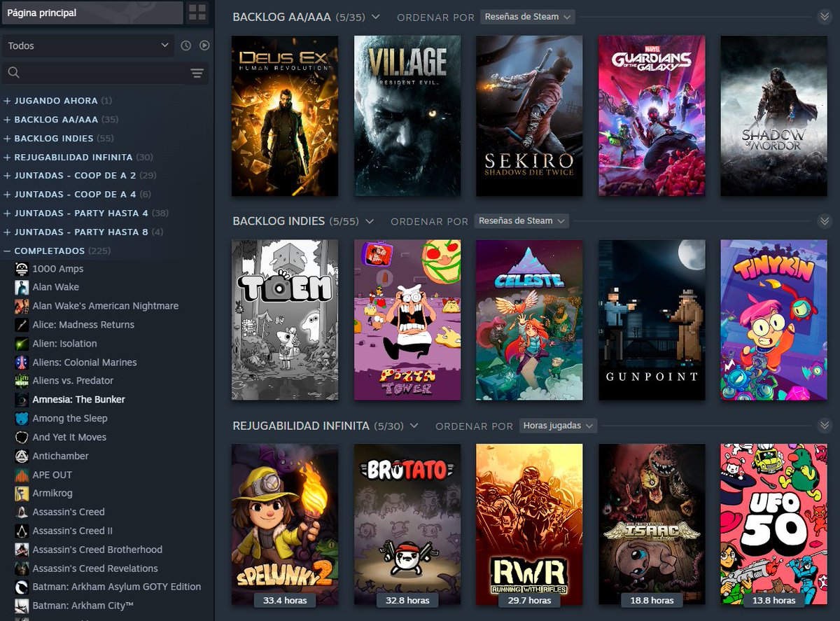Click the Assassin's Creed II icon
840x621 pixels.
coord(22,531)
